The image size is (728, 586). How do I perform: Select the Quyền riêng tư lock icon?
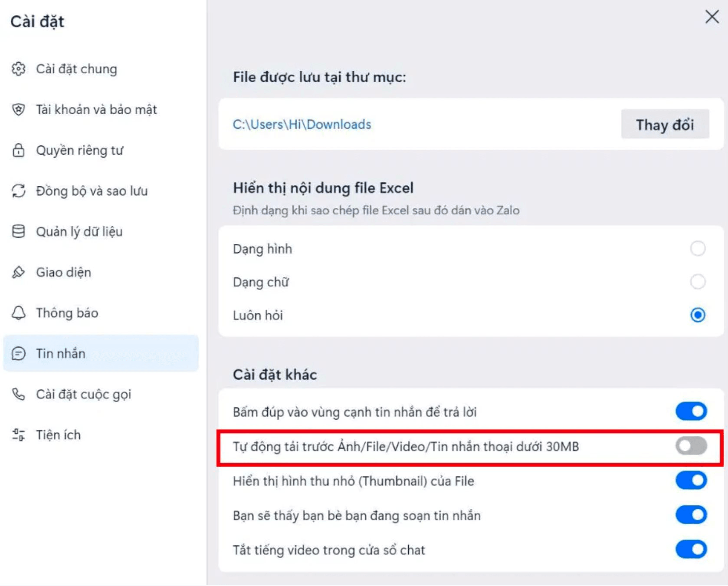(x=19, y=150)
